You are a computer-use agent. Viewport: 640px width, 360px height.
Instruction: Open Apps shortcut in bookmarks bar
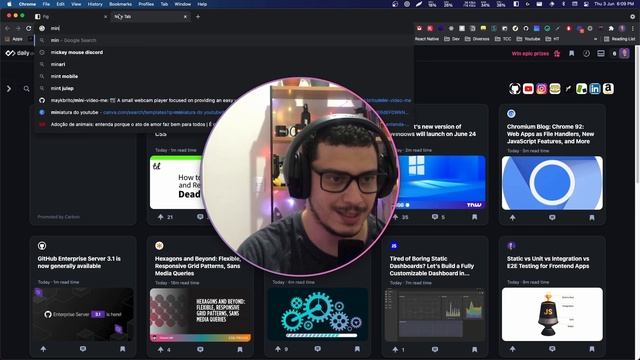pyautogui.click(x=14, y=39)
